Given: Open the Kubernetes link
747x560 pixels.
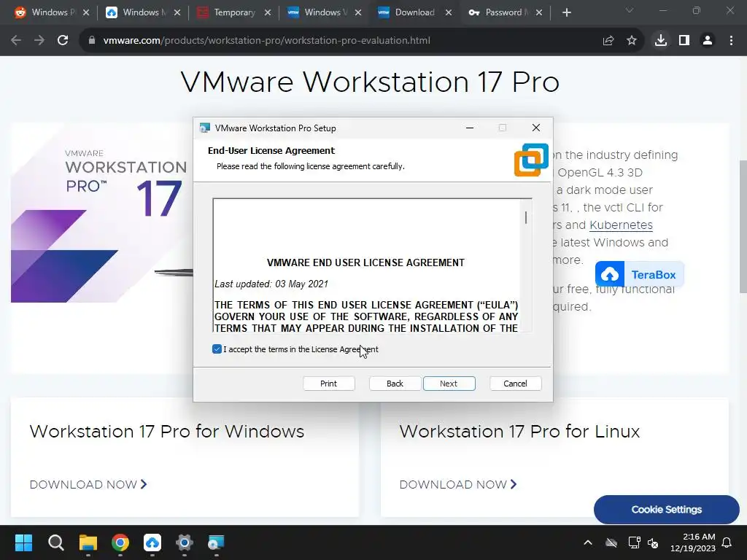Looking at the screenshot, I should (x=621, y=225).
